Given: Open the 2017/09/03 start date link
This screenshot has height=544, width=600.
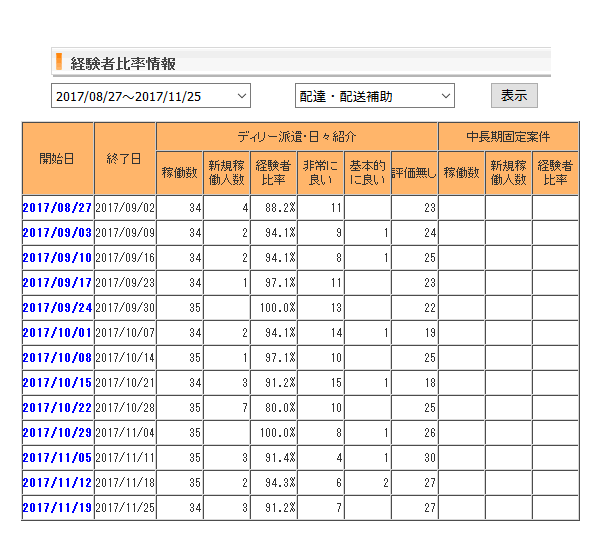Looking at the screenshot, I should (x=57, y=233).
